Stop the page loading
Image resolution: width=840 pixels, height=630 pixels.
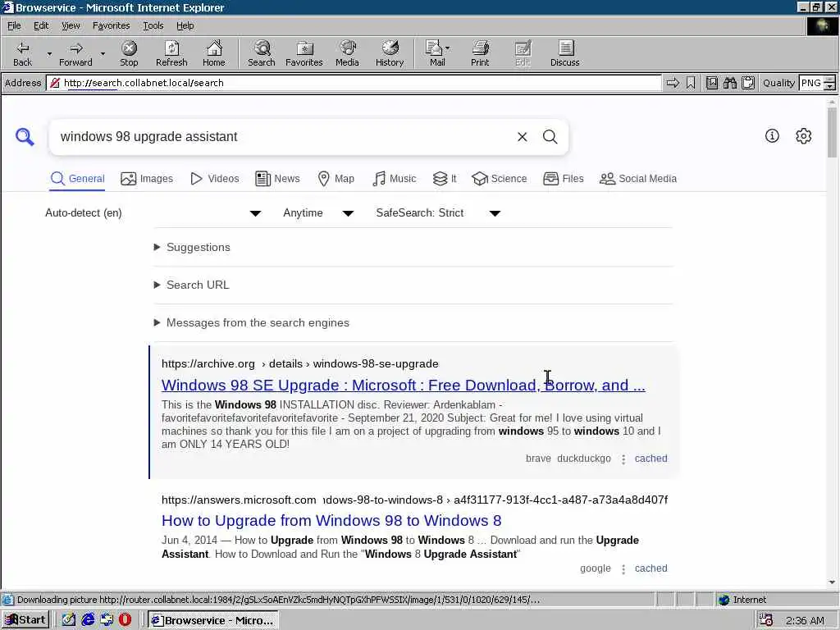tap(129, 53)
